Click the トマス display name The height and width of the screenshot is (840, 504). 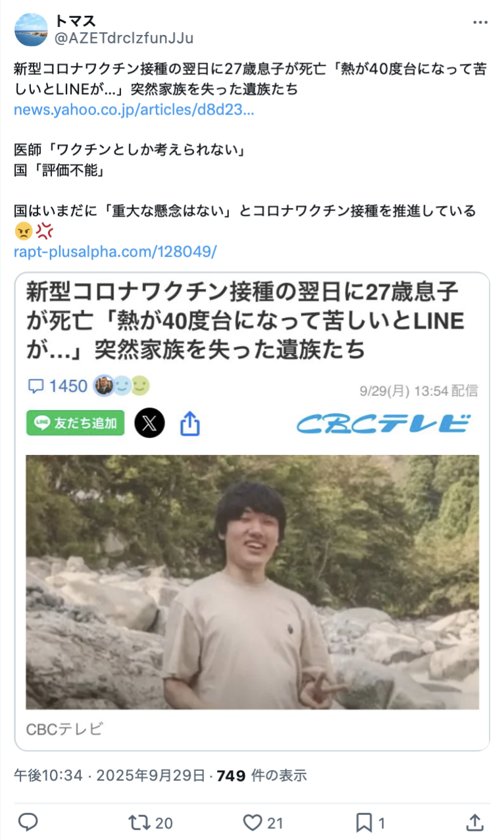pos(75,21)
